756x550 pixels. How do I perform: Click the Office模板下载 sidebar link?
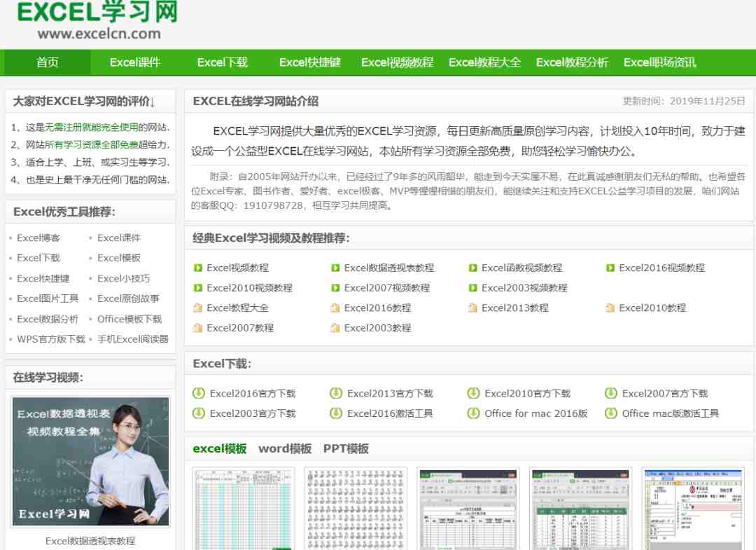click(129, 319)
